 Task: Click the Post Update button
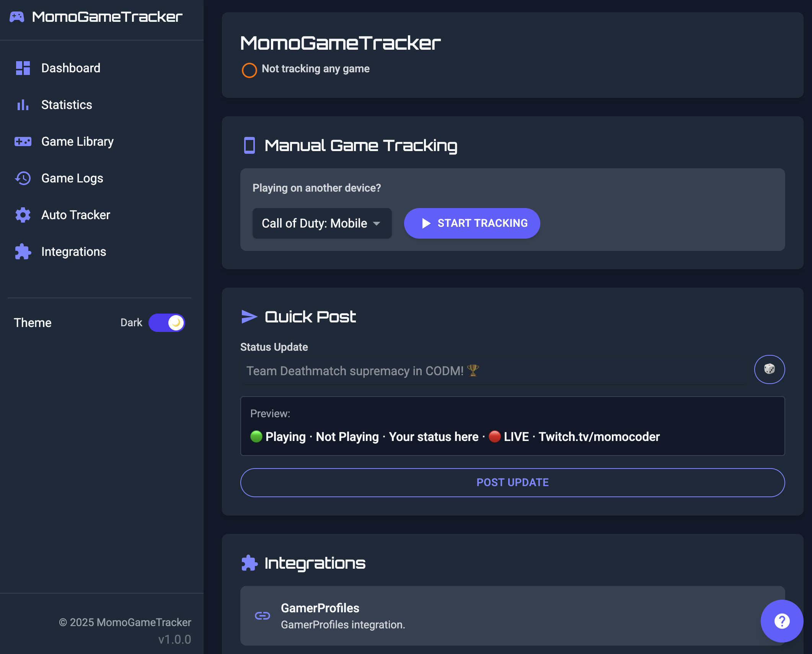point(512,483)
